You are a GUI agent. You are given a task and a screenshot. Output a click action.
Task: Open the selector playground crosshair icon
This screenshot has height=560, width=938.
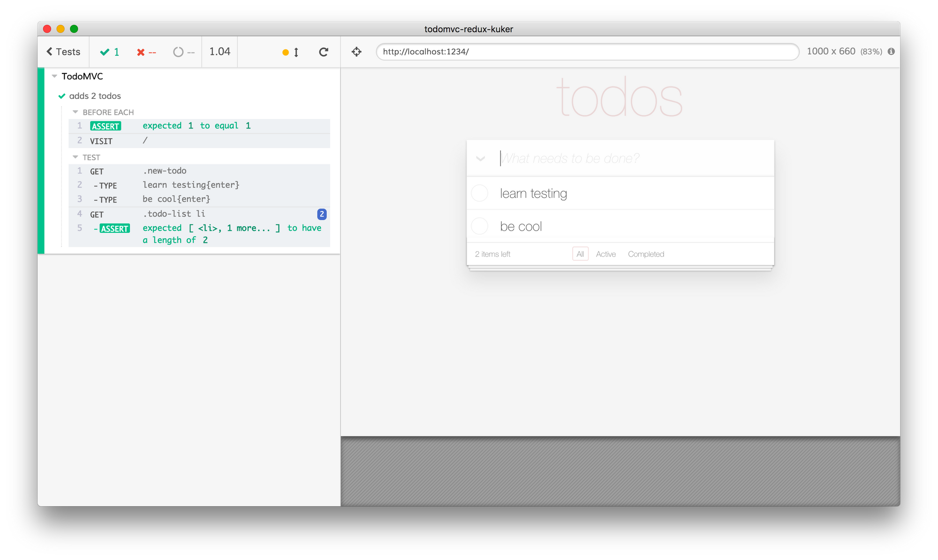click(x=356, y=52)
